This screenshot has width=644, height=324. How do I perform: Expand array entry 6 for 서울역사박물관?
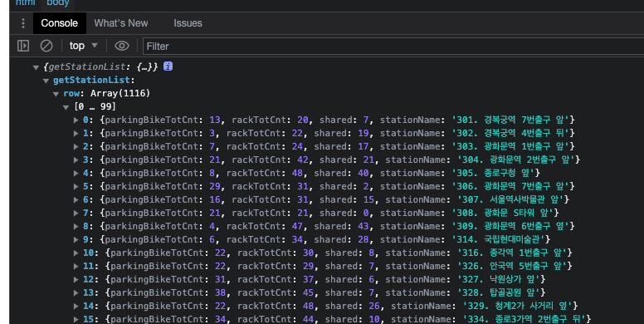(x=76, y=200)
